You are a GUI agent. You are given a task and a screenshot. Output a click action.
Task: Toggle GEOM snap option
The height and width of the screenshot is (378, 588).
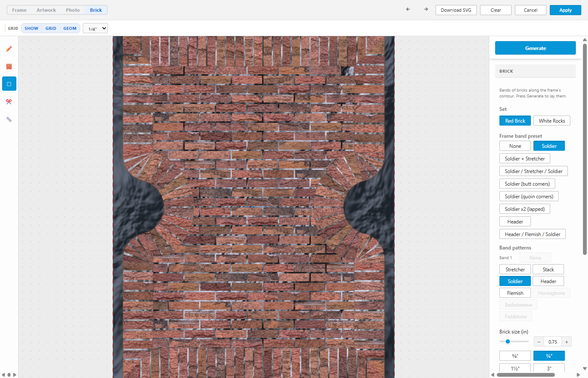(x=70, y=29)
